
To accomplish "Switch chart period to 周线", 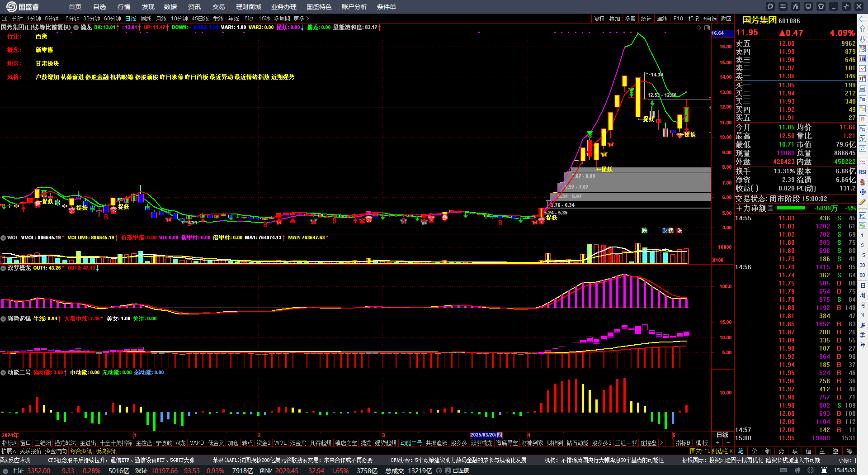I will point(146,19).
